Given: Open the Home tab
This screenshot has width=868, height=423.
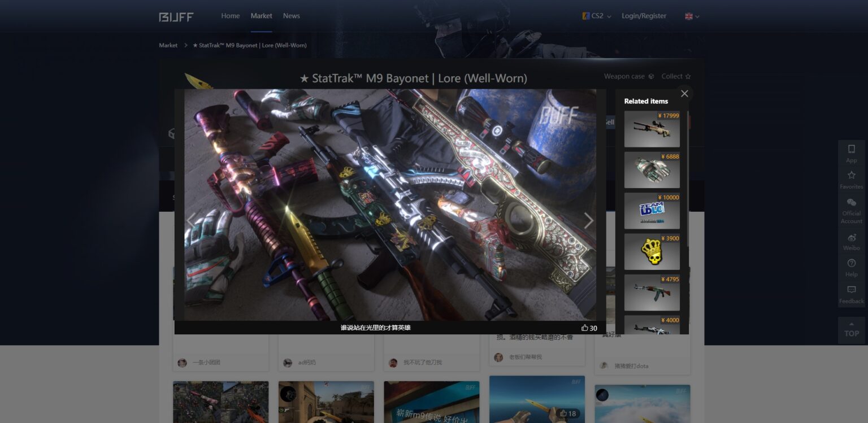Looking at the screenshot, I should (230, 16).
